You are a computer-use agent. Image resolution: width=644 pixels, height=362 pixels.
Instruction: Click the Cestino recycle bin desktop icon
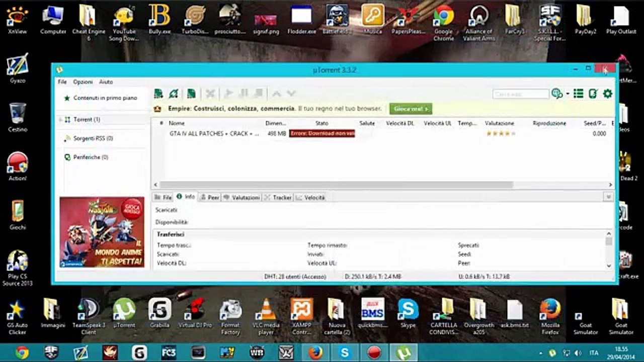[x=18, y=117]
